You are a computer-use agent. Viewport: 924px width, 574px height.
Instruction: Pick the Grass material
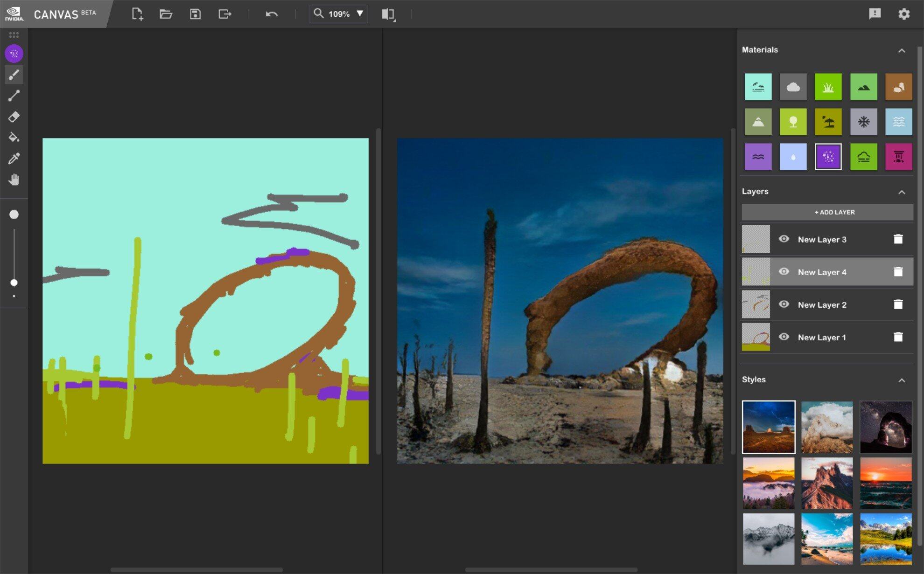tap(828, 87)
